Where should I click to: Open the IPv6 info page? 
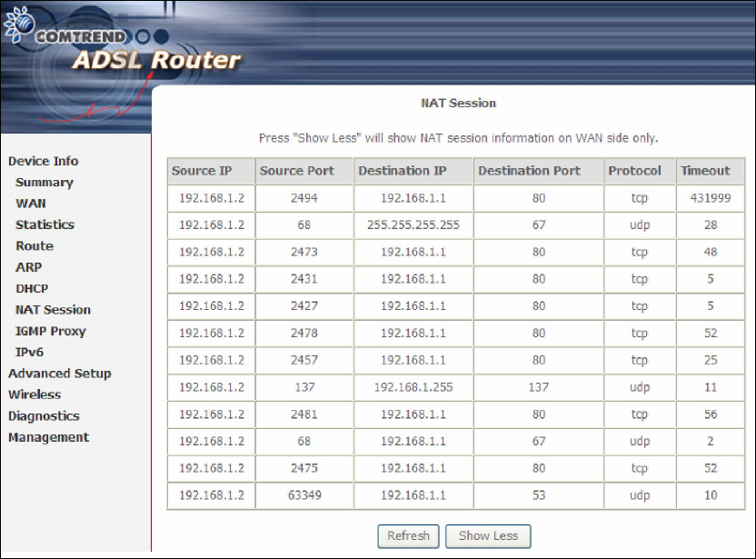(x=29, y=352)
